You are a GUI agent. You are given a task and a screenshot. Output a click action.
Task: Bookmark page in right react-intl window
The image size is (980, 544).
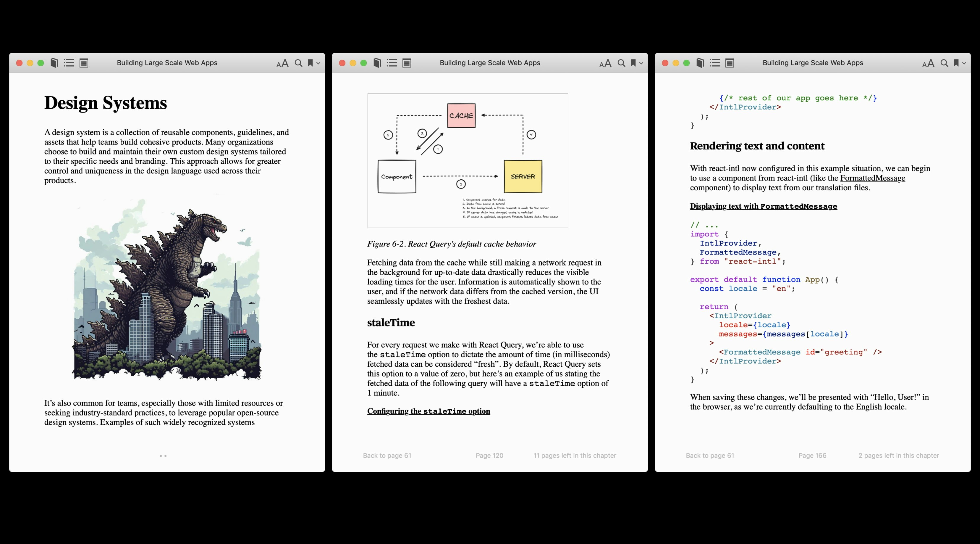[956, 63]
